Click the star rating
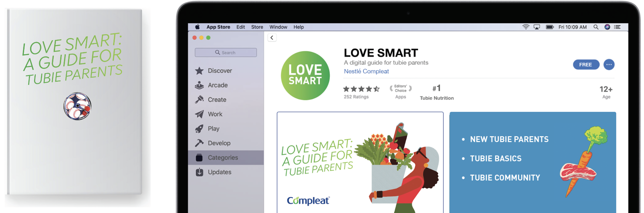This screenshot has height=213, width=644. [x=362, y=89]
